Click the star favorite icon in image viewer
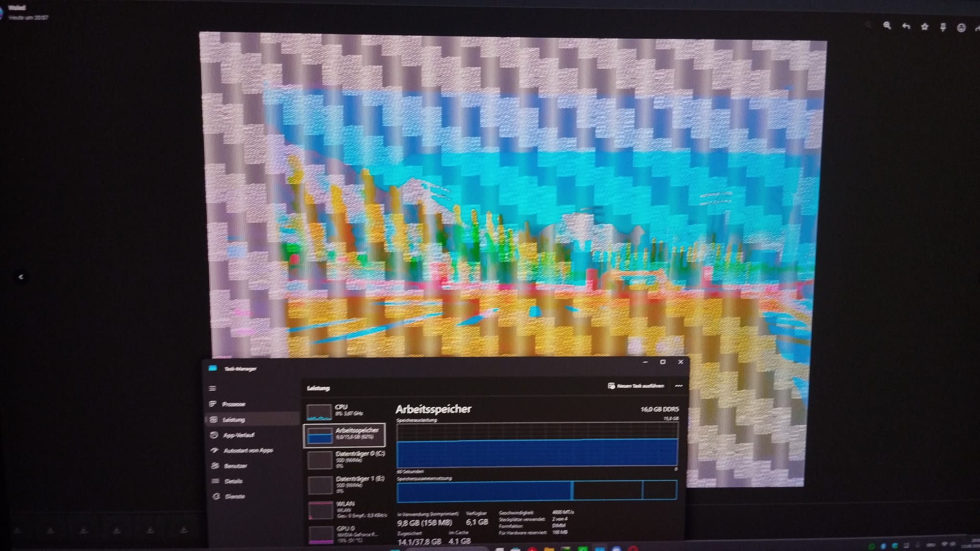 [x=925, y=27]
